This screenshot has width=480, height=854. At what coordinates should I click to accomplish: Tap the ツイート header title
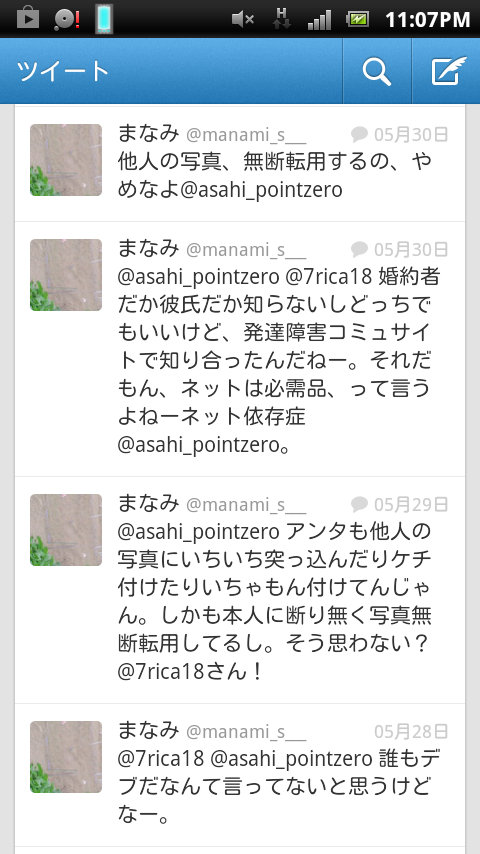(63, 71)
